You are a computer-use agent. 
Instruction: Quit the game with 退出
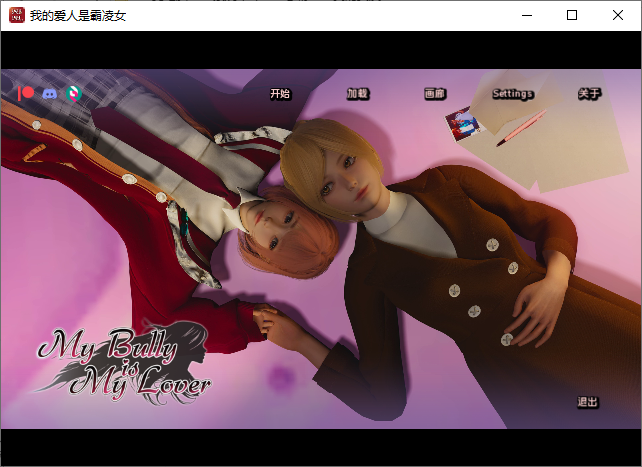click(x=588, y=402)
